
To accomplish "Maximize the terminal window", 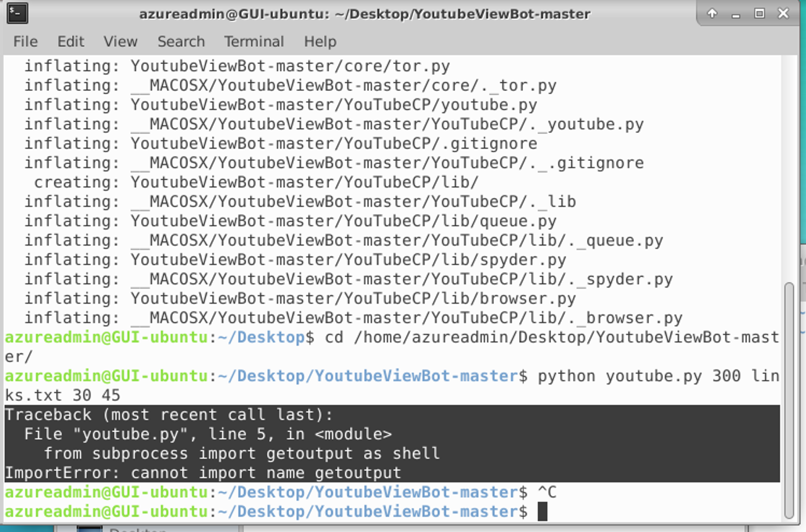I will [x=759, y=13].
